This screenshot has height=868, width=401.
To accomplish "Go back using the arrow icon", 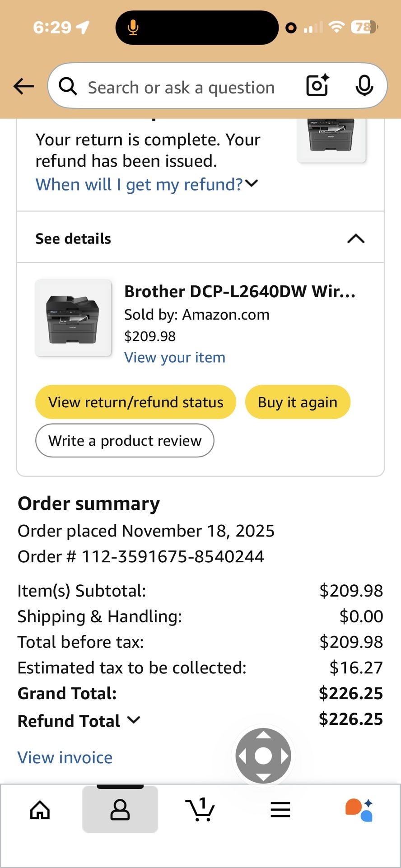I will pos(23,86).
